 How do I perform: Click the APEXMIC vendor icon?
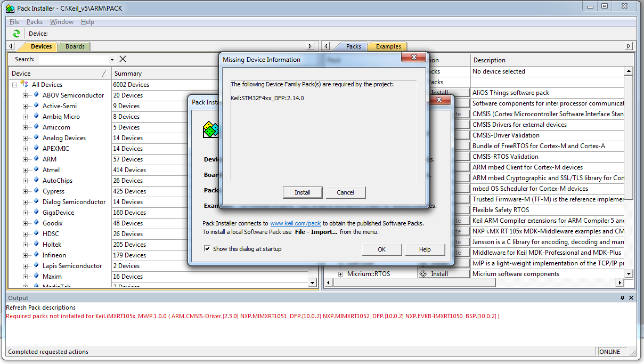coord(37,149)
